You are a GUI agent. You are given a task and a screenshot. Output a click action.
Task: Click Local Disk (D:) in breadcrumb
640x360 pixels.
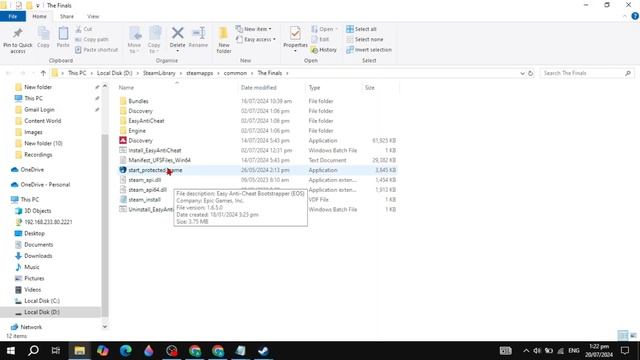pyautogui.click(x=114, y=73)
